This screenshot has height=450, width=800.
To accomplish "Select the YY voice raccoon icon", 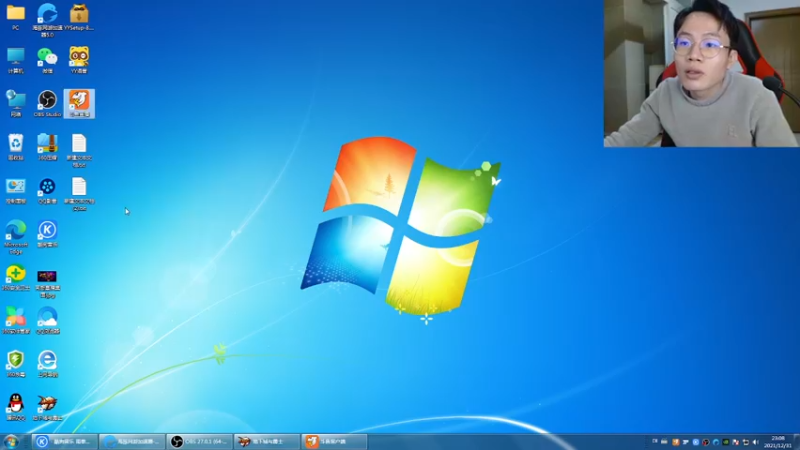I will click(79, 60).
